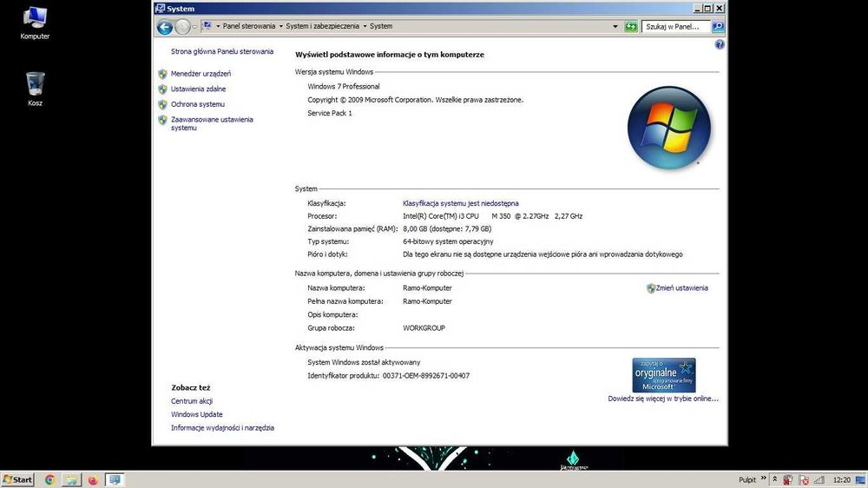868x488 pixels.
Task: Click Zmień ustawienia to change computer name
Action: (x=681, y=288)
